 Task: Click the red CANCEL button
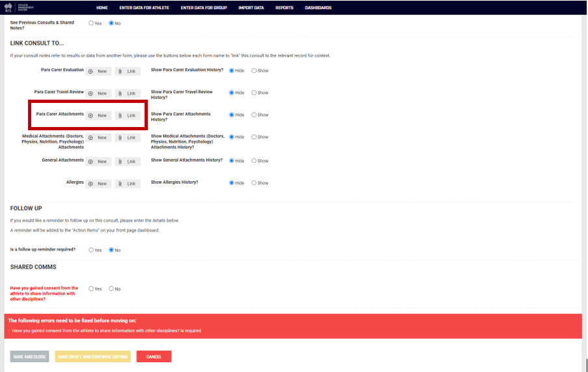pos(154,356)
